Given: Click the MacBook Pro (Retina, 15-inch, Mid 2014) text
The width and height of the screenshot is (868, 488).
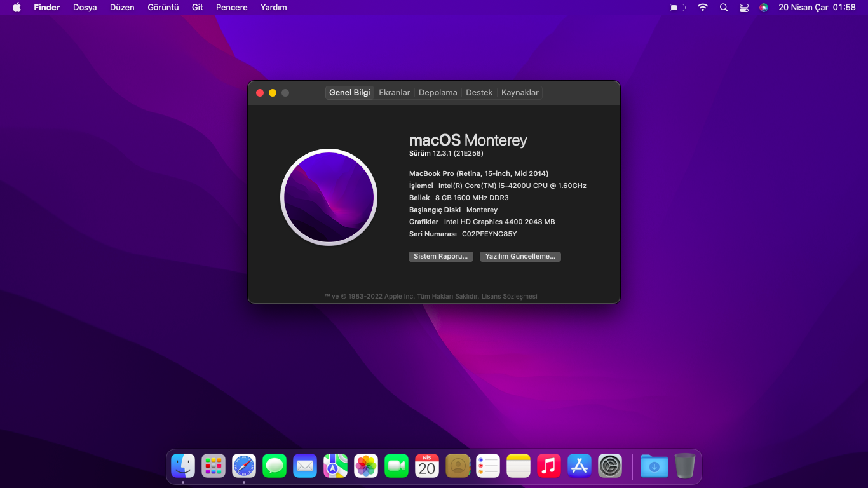Looking at the screenshot, I should click(479, 173).
